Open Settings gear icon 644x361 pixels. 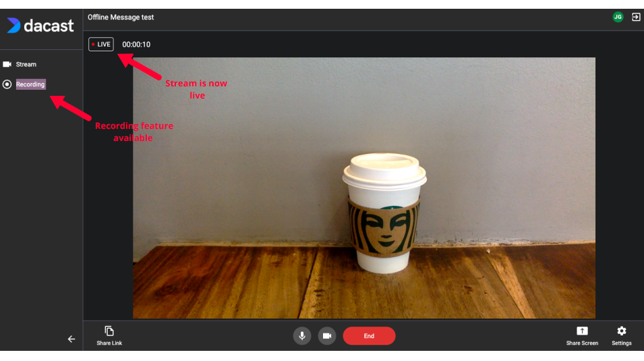(622, 331)
